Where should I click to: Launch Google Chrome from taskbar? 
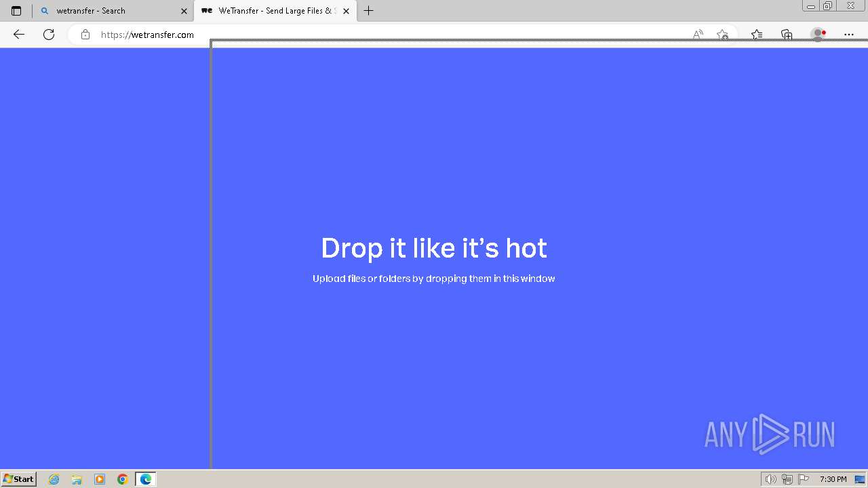[x=123, y=479]
